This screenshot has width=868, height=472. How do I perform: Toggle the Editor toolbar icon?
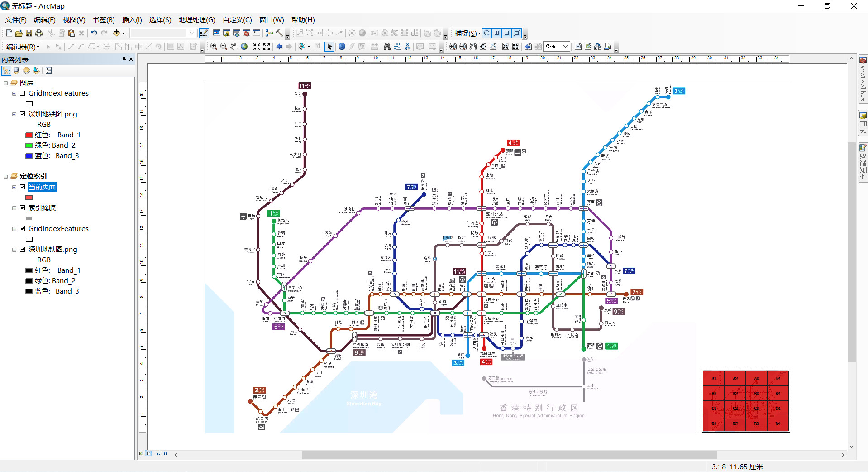(x=204, y=33)
